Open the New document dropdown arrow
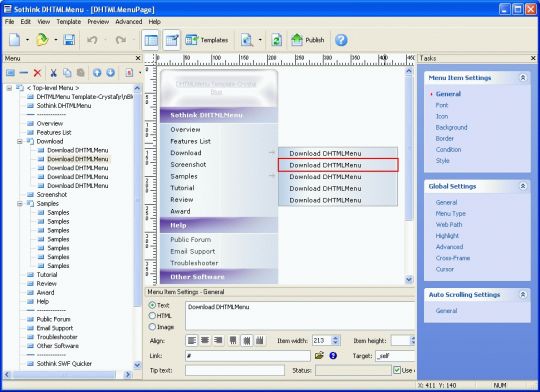The width and height of the screenshot is (540, 392). [x=27, y=40]
